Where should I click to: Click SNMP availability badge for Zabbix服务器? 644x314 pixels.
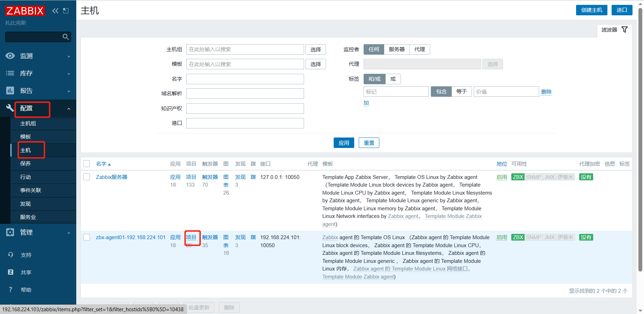[534, 177]
